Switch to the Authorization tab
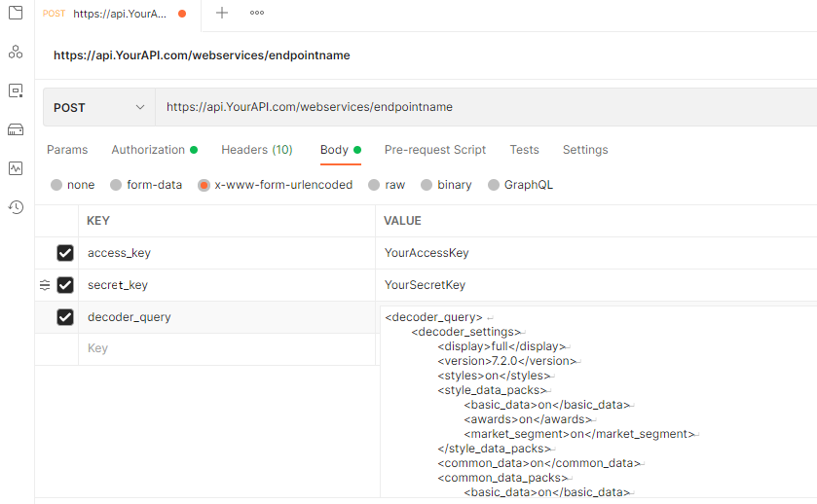Screen dimensions: 817x504 (154, 150)
